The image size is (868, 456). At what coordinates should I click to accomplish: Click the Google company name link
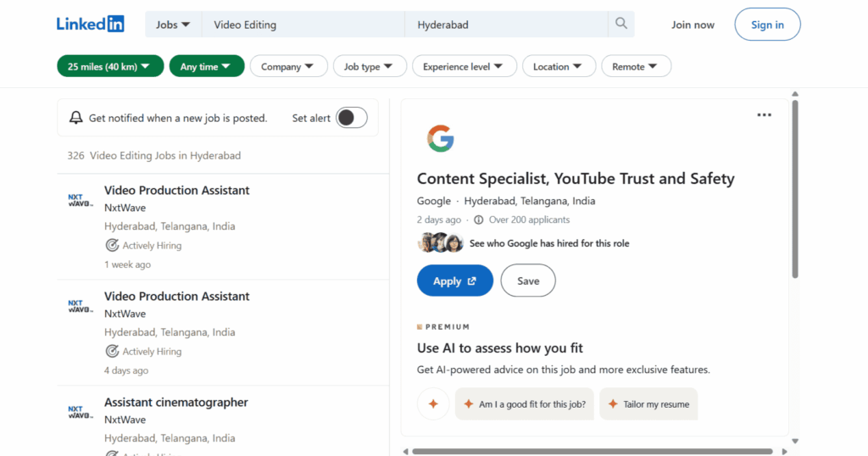tap(434, 201)
